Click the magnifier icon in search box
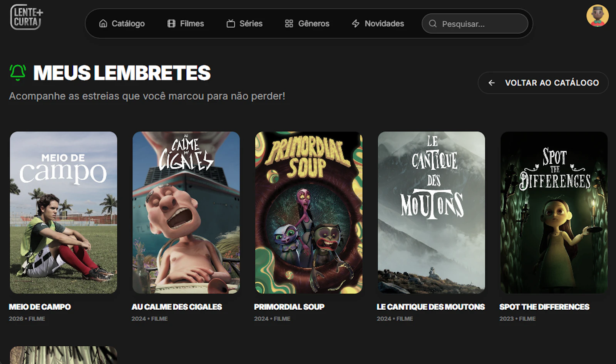This screenshot has height=364, width=616. (x=433, y=23)
